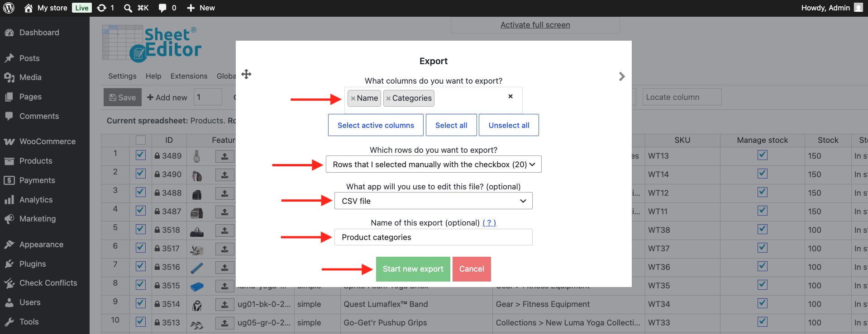Remove the Categories column tag
Screen dimensions: 868x334
click(x=388, y=99)
